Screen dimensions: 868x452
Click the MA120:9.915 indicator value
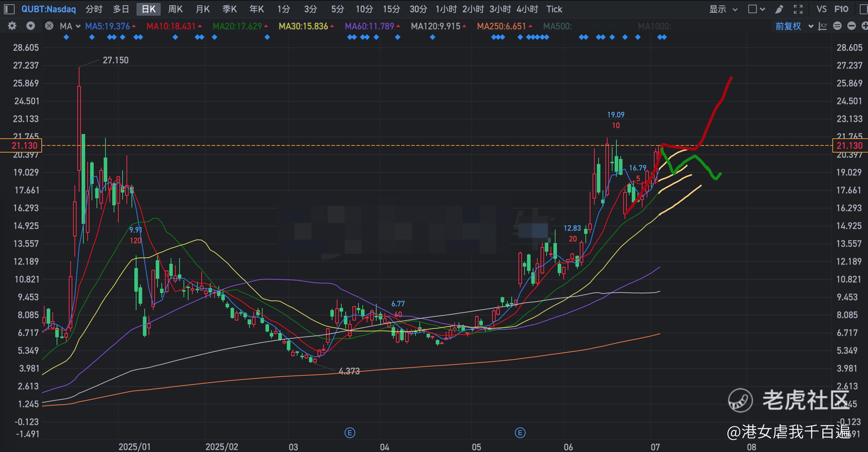coord(435,26)
